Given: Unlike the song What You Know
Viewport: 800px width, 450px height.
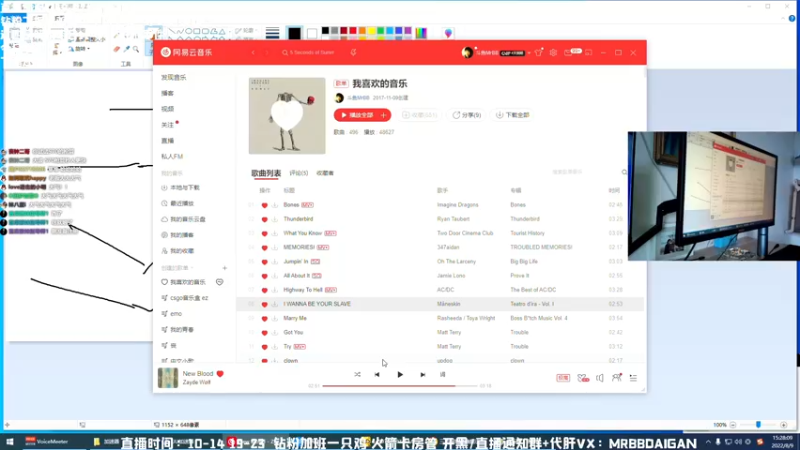Looking at the screenshot, I should tap(264, 234).
